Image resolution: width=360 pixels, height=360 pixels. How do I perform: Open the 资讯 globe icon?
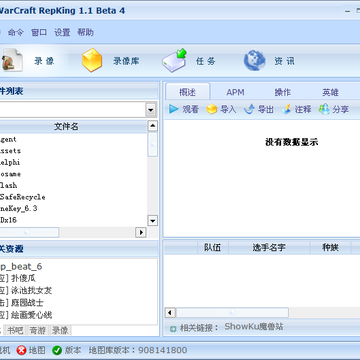pyautogui.click(x=254, y=61)
